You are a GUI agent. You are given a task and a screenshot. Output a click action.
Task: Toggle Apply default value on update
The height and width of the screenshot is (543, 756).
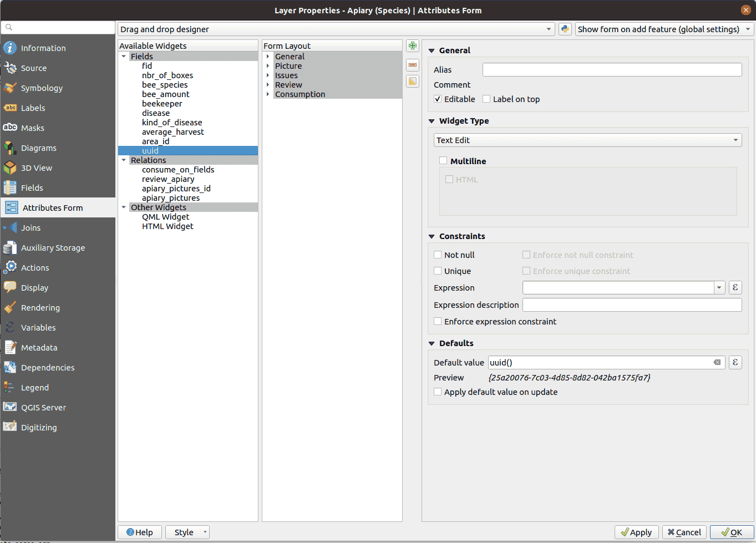438,392
